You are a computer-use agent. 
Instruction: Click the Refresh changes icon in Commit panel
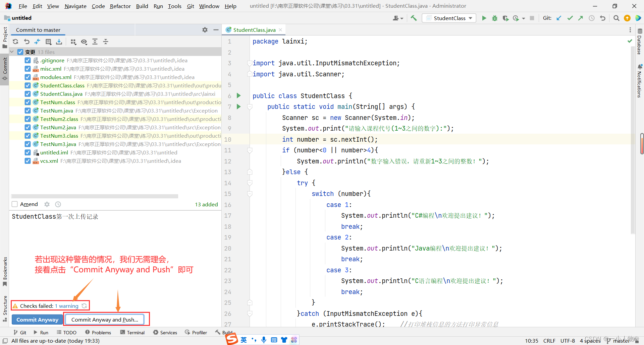15,42
